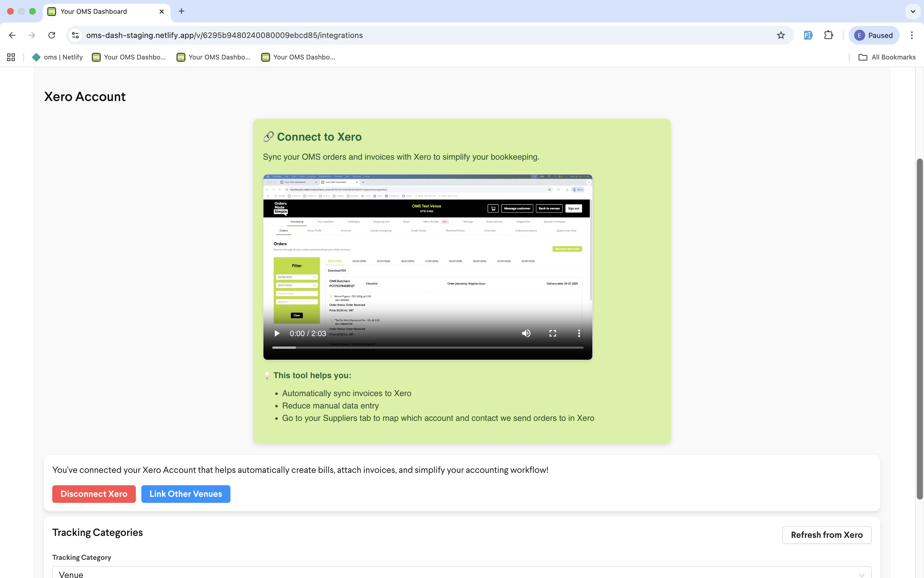This screenshot has width=924, height=578.
Task: Open the site information icon in address bar
Action: click(75, 35)
